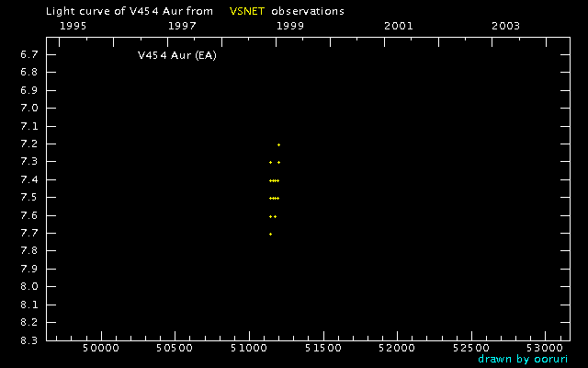
Task: Click the 2001 year label on top axis
Action: click(x=398, y=26)
